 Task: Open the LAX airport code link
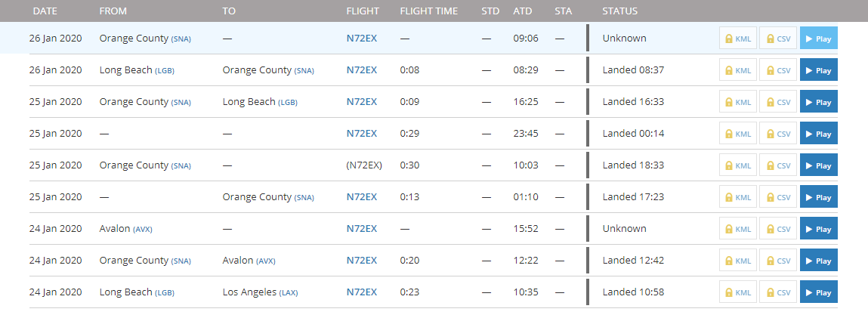click(x=289, y=293)
